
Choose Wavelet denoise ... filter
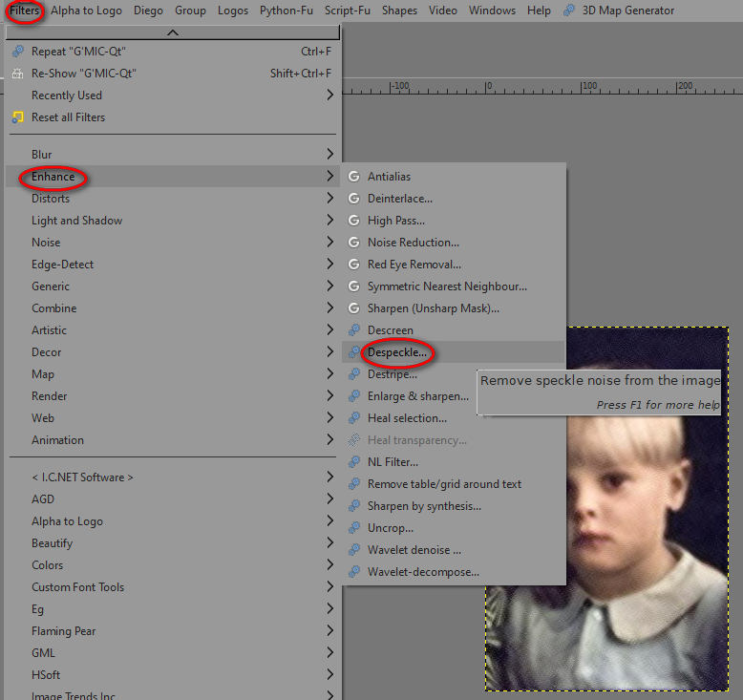pos(454,550)
